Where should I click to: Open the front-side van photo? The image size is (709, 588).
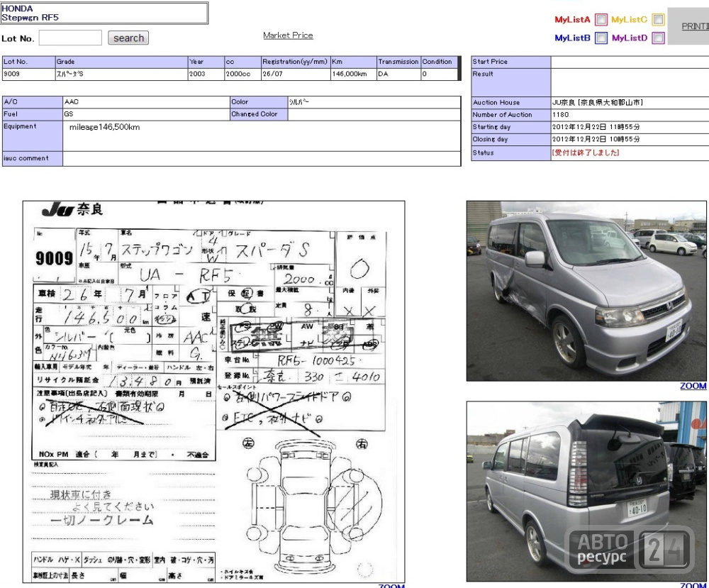pyautogui.click(x=586, y=292)
